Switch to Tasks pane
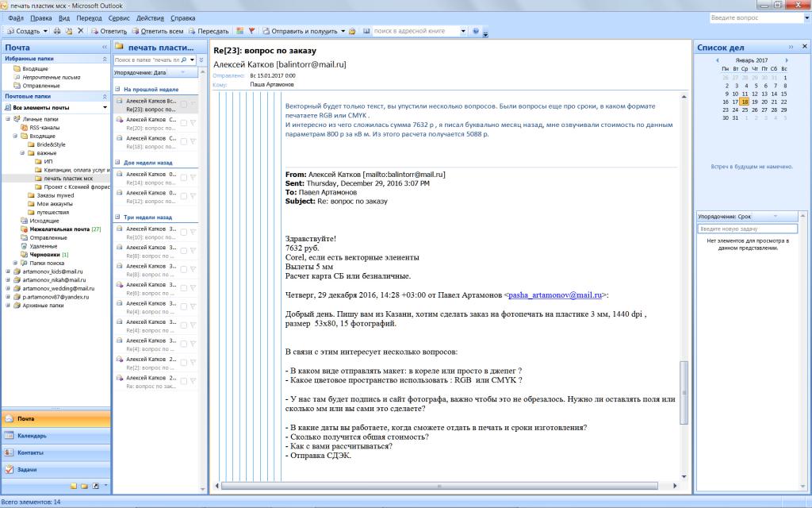Image resolution: width=812 pixels, height=508 pixels. point(56,470)
